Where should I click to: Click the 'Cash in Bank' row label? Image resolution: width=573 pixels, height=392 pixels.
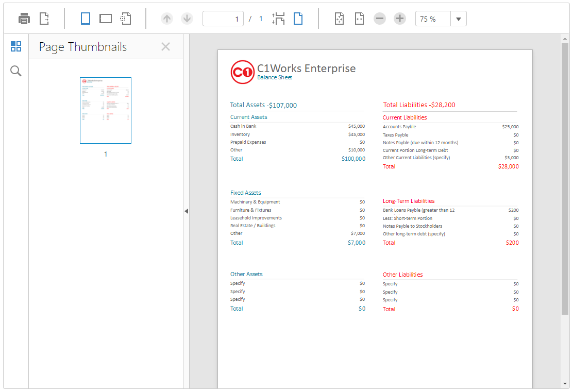point(243,126)
